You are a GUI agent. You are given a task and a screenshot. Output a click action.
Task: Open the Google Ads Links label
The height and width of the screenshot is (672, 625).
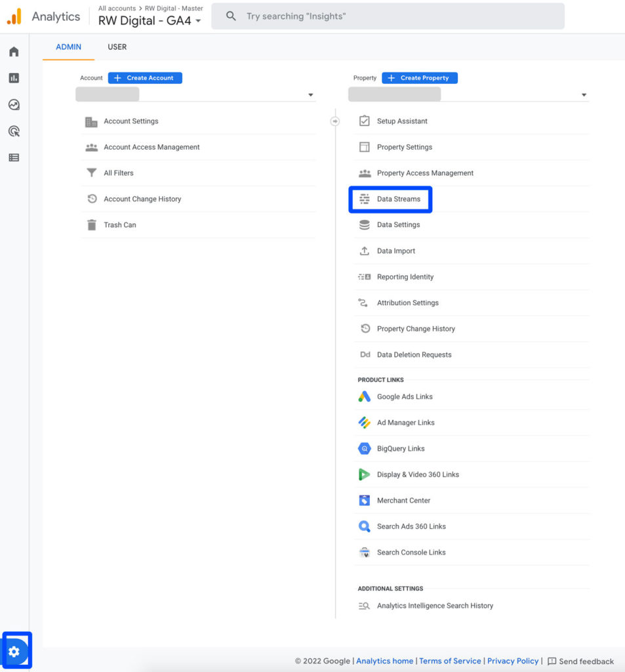(x=405, y=396)
